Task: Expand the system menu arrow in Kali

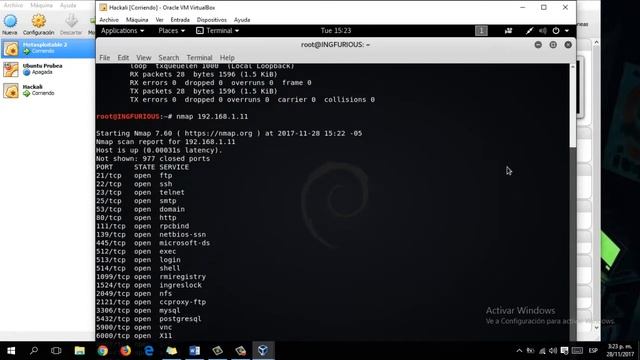Action: point(567,31)
